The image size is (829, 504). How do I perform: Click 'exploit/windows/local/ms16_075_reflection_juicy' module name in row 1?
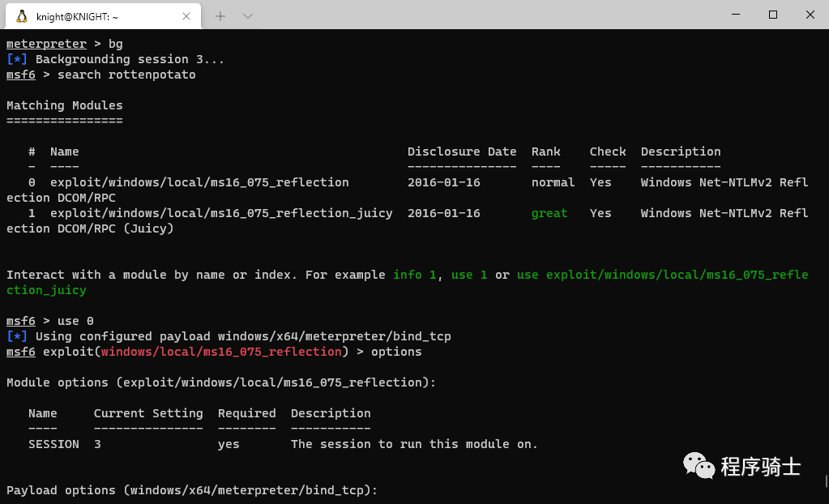coord(221,213)
